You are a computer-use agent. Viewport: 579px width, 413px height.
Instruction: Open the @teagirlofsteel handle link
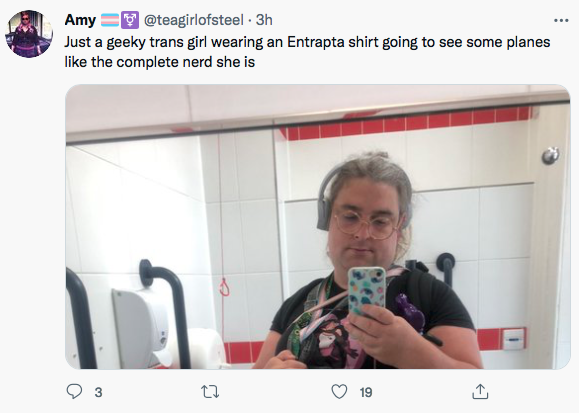pos(193,20)
